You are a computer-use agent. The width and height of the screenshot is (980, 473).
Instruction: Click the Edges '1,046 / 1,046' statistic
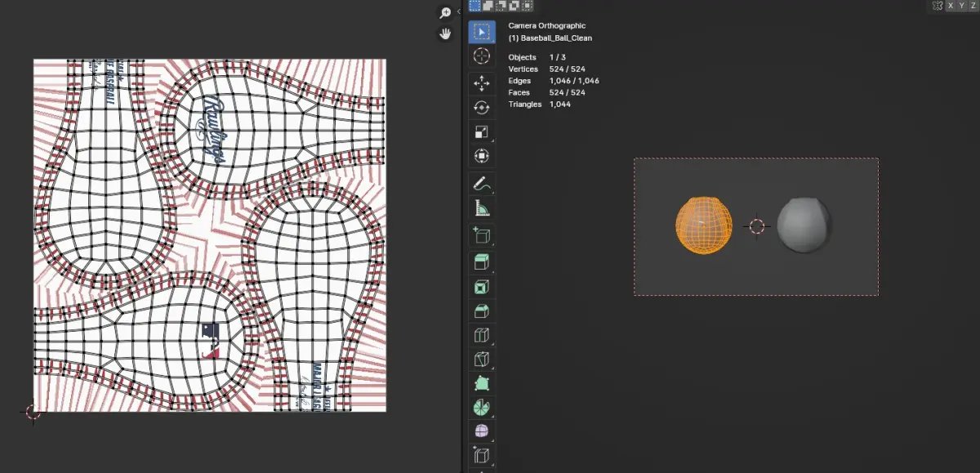(574, 81)
